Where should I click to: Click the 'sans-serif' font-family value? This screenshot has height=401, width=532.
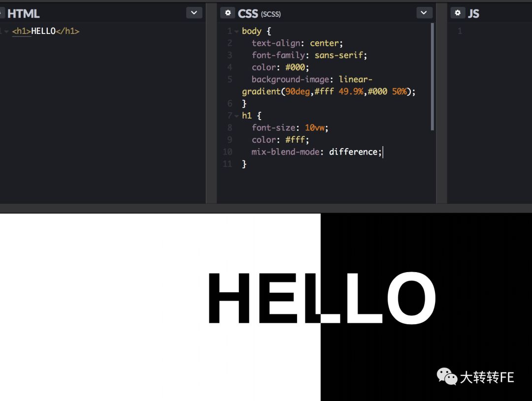tap(338, 55)
